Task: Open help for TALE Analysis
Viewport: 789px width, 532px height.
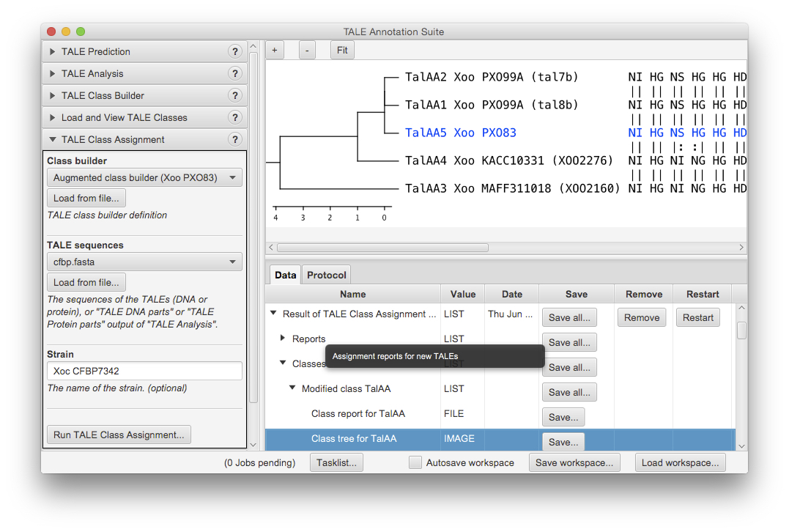Action: pos(234,73)
